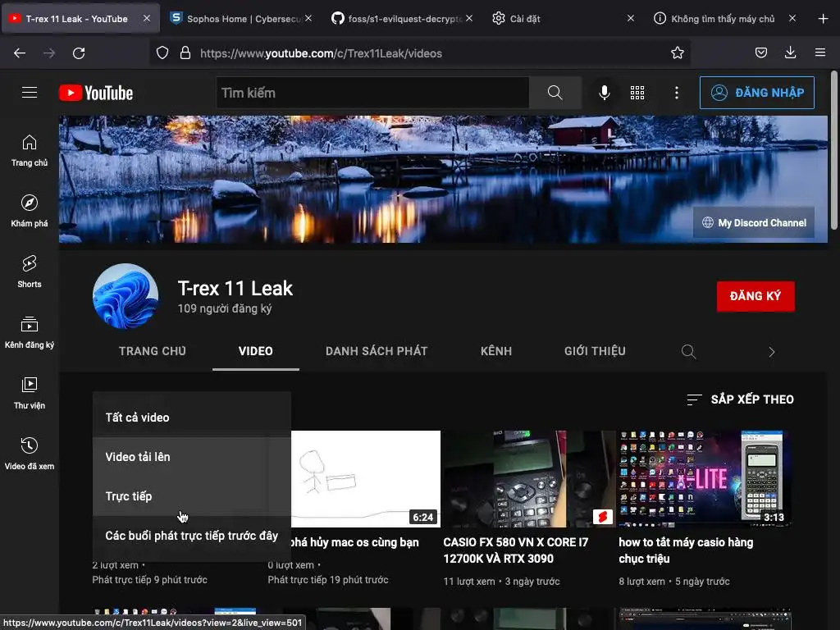Screen dimensions: 840x630
Task: Start voice search with microphone icon
Action: click(605, 93)
